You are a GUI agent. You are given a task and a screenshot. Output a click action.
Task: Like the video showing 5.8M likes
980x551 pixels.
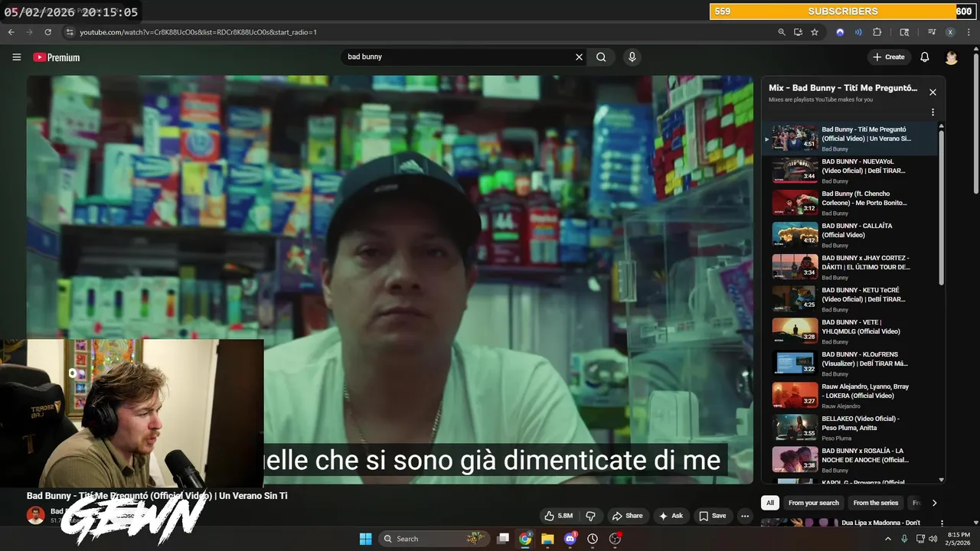(558, 516)
